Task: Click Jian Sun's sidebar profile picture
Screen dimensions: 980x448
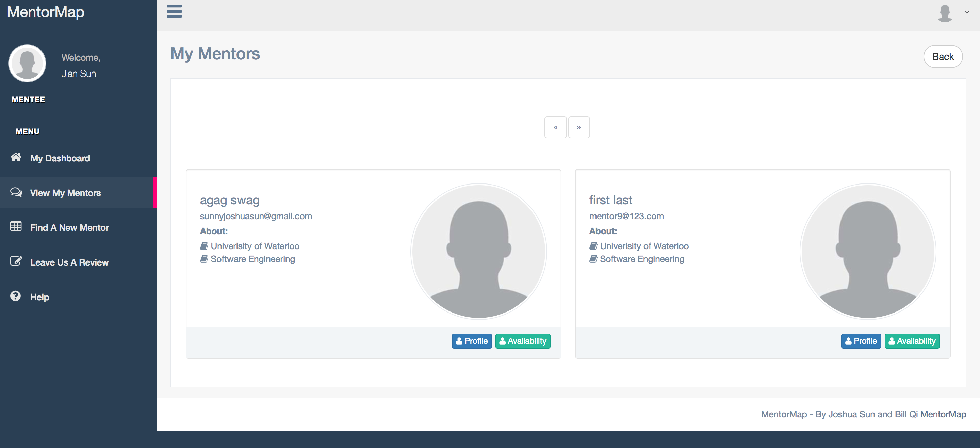Action: click(x=27, y=63)
